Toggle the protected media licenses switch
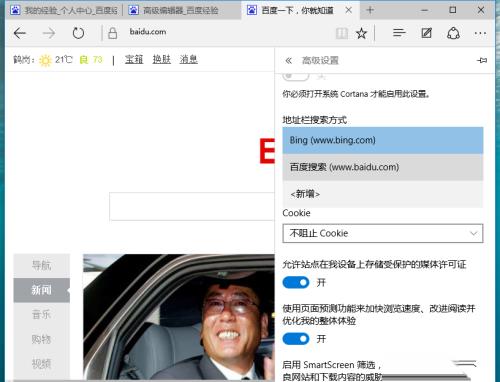 tap(296, 283)
